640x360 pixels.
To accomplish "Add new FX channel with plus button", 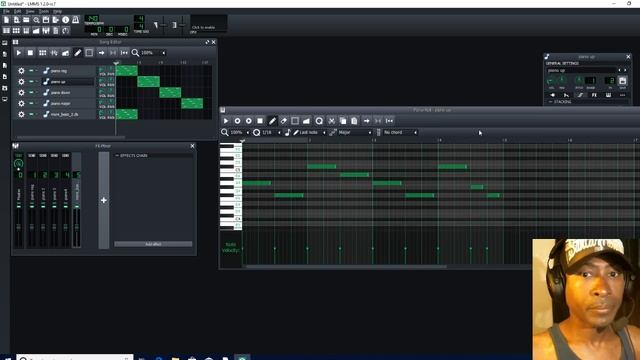I will (104, 200).
